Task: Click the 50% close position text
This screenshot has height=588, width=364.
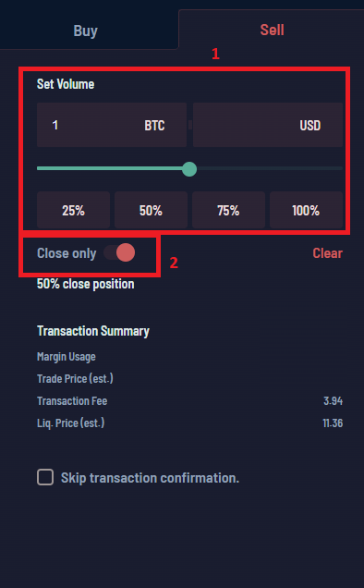Action: click(86, 284)
